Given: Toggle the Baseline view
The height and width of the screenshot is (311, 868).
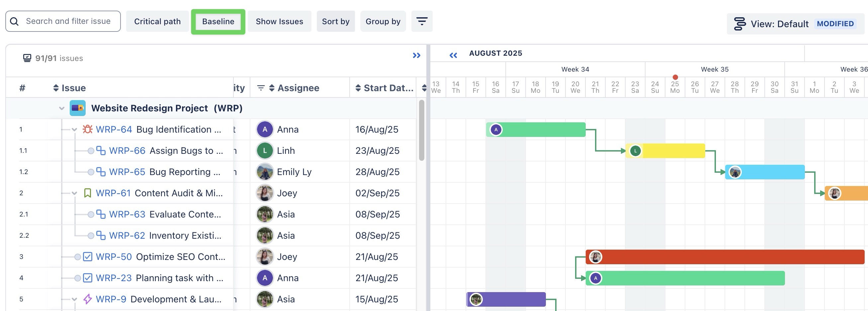Looking at the screenshot, I should [218, 22].
